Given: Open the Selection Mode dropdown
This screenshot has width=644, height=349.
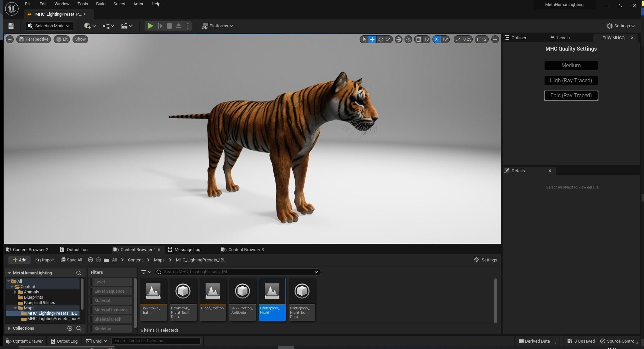Looking at the screenshot, I should 49,26.
